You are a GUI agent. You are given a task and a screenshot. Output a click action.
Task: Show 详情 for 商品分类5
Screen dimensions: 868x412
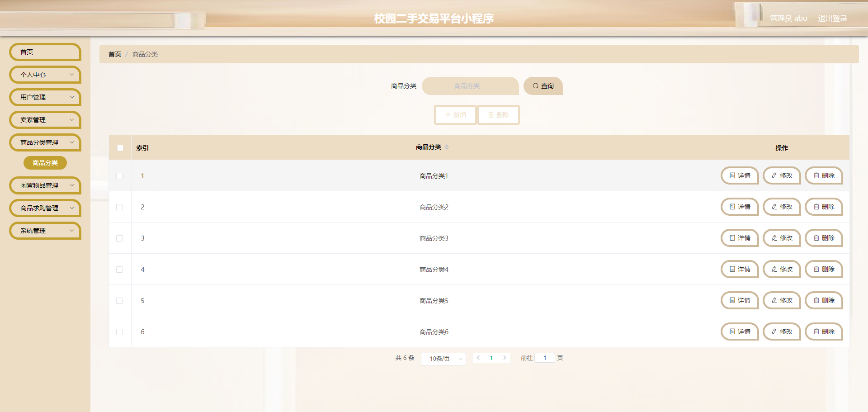tap(740, 300)
